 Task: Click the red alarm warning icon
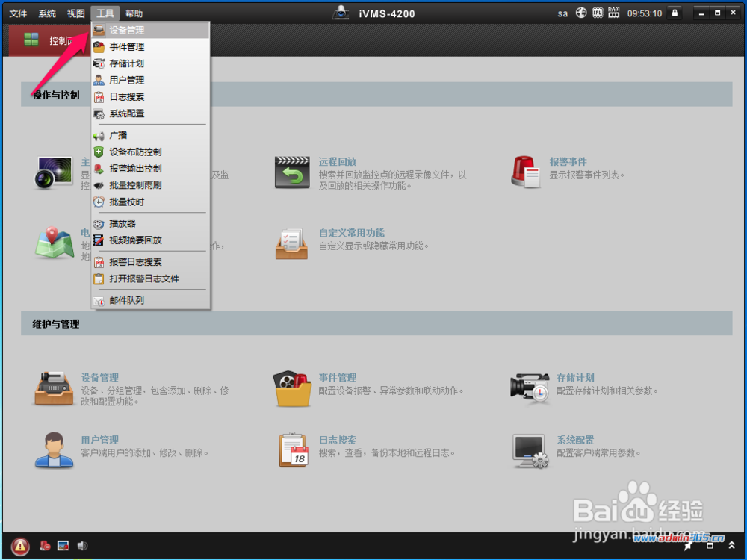click(20, 546)
